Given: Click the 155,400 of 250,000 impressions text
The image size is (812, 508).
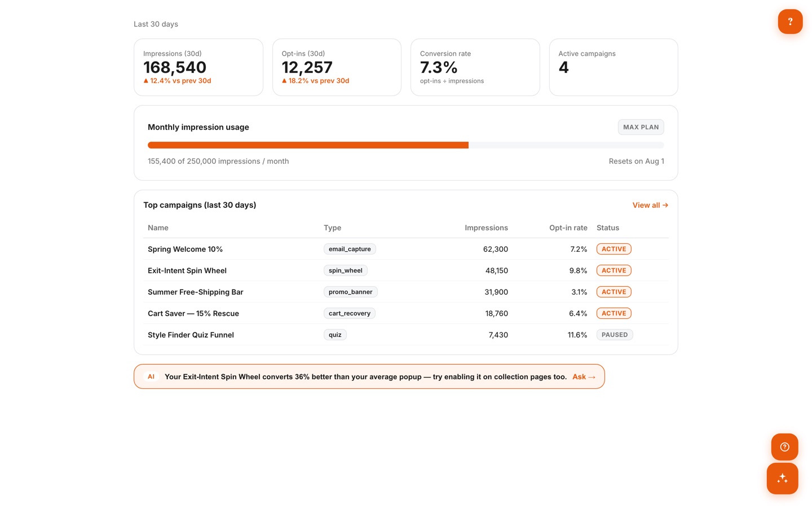Looking at the screenshot, I should pos(218,161).
